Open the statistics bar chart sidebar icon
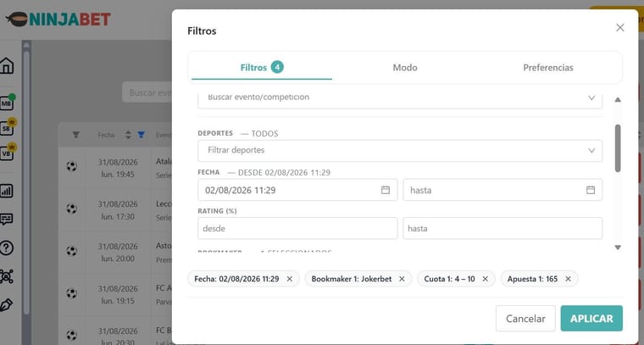The image size is (644, 345). pyautogui.click(x=7, y=191)
